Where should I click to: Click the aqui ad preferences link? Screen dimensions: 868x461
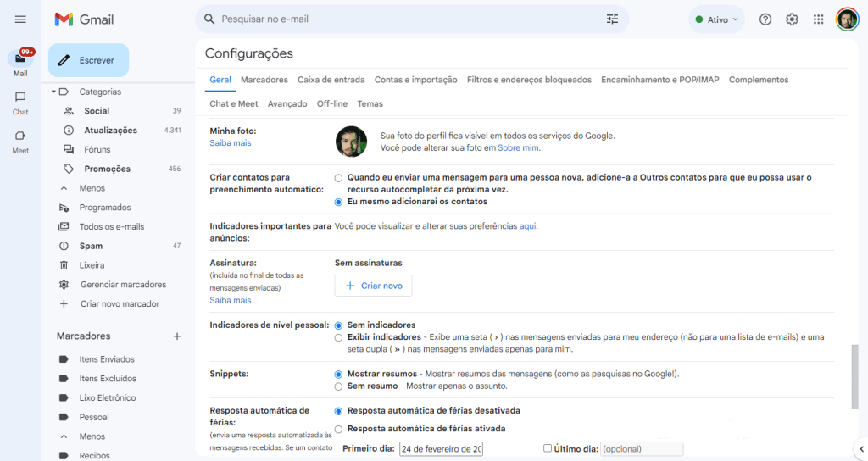pos(527,226)
